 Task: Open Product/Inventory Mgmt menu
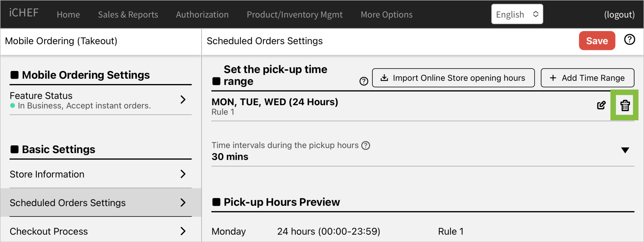[x=294, y=14]
